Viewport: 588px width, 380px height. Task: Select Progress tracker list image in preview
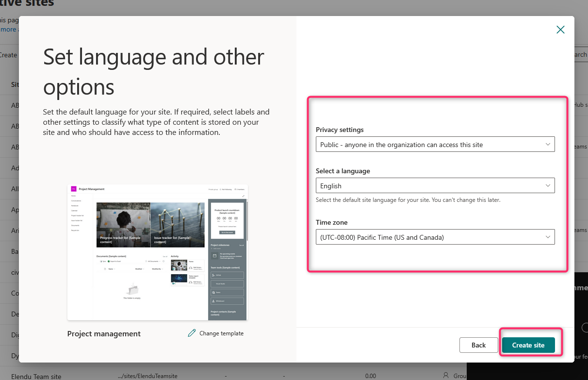point(123,225)
